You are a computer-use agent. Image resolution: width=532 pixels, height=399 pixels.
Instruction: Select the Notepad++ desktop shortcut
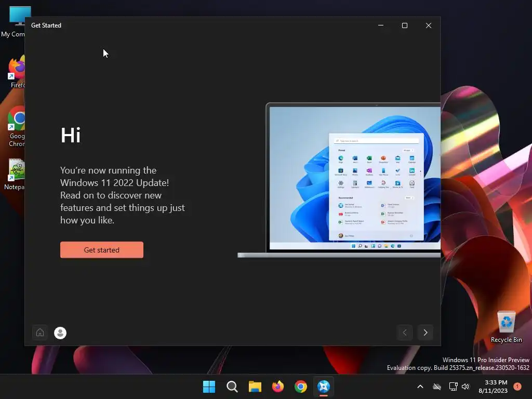(15, 175)
